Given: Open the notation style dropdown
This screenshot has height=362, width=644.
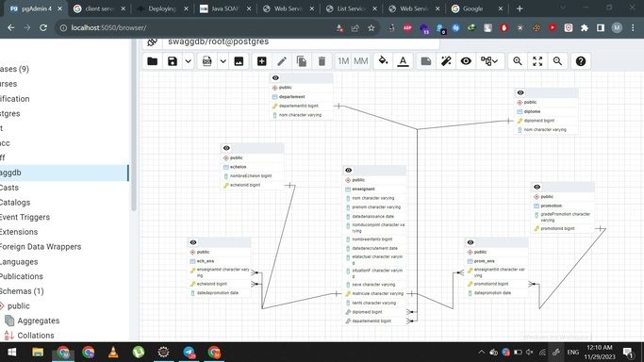Looking at the screenshot, I should (x=489, y=61).
